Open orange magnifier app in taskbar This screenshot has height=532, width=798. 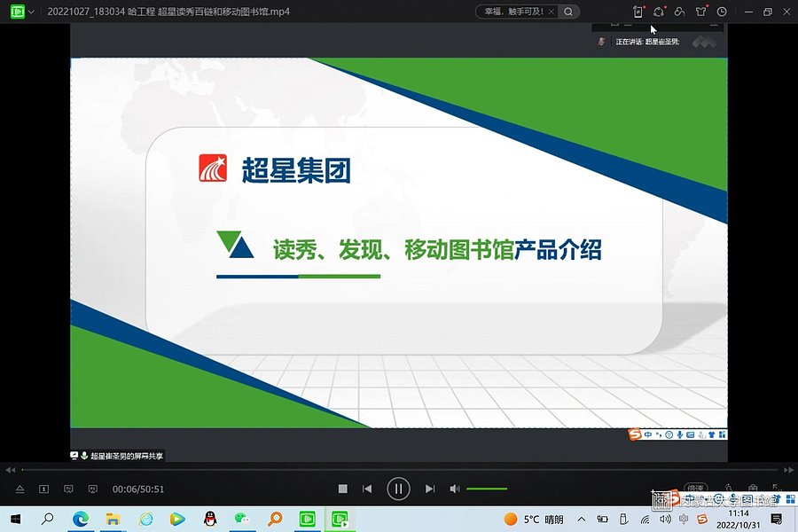point(275,520)
